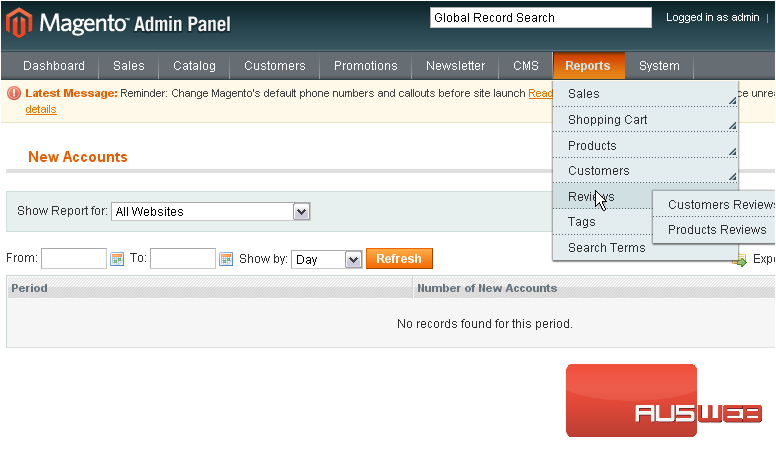Open the System menu
The width and height of the screenshot is (776, 450).
click(659, 66)
